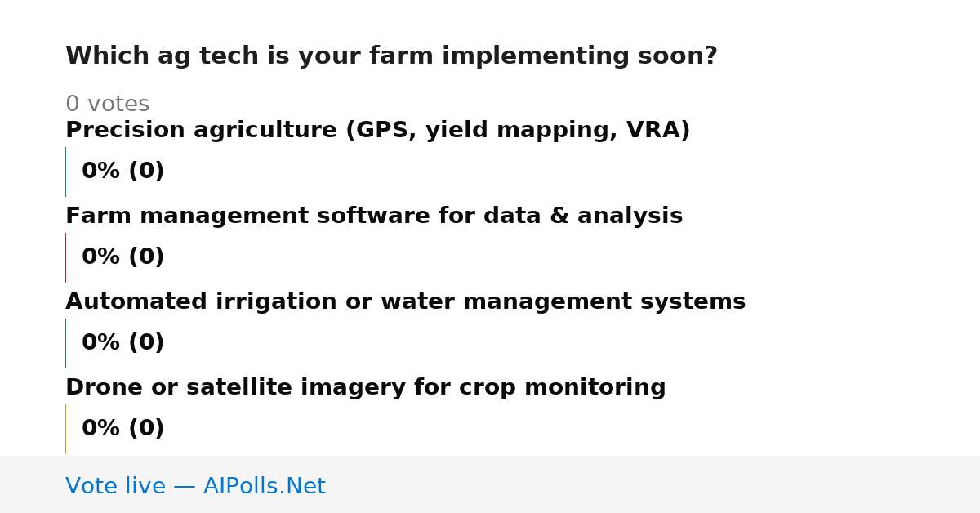
Task: Click the green result bar for Automated irrigation
Action: tap(65, 343)
